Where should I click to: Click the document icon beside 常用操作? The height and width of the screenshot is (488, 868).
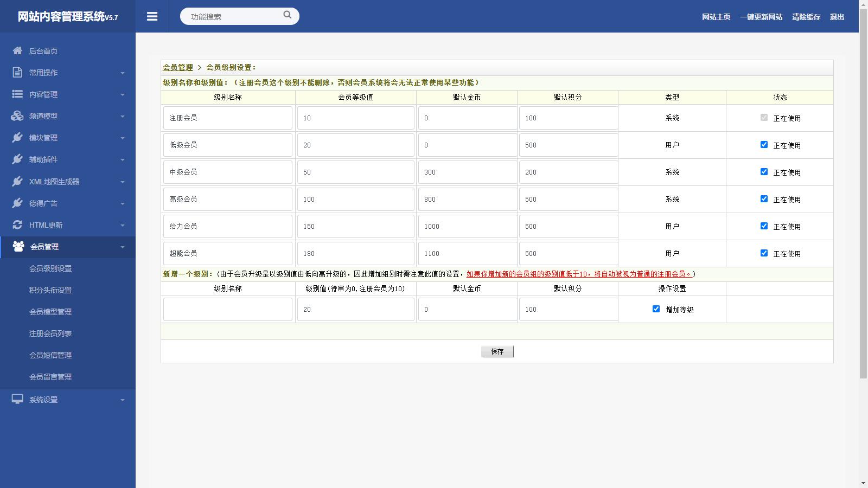17,72
